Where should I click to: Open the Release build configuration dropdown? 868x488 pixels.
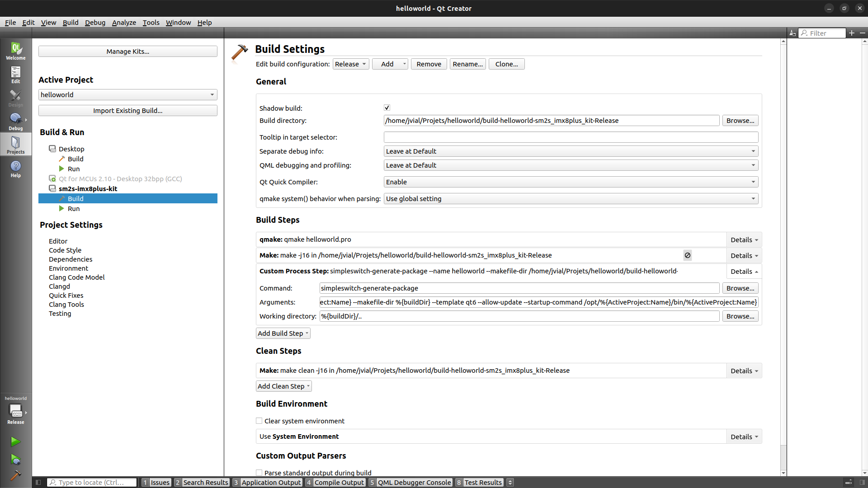coord(351,64)
